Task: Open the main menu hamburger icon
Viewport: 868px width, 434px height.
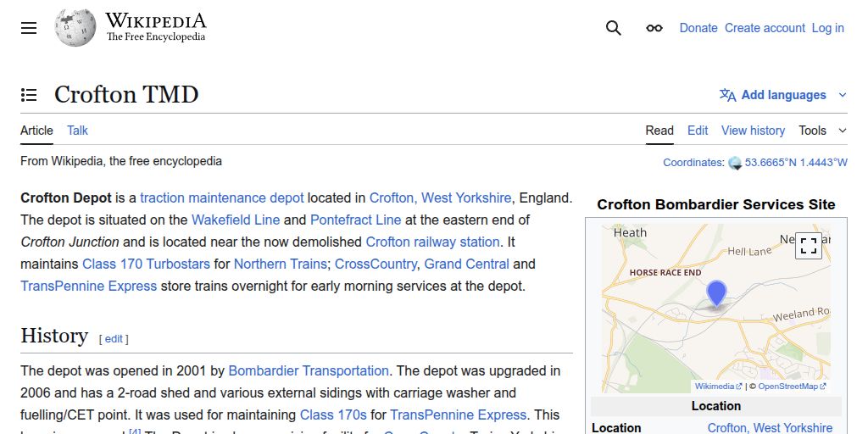Action: [29, 28]
